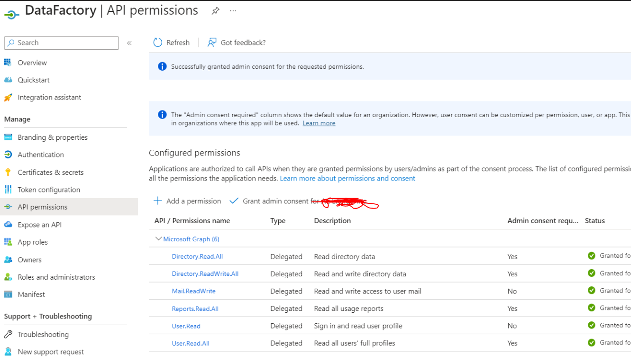Open the Reports.Read.All permission link
The width and height of the screenshot is (631, 364).
pos(195,309)
